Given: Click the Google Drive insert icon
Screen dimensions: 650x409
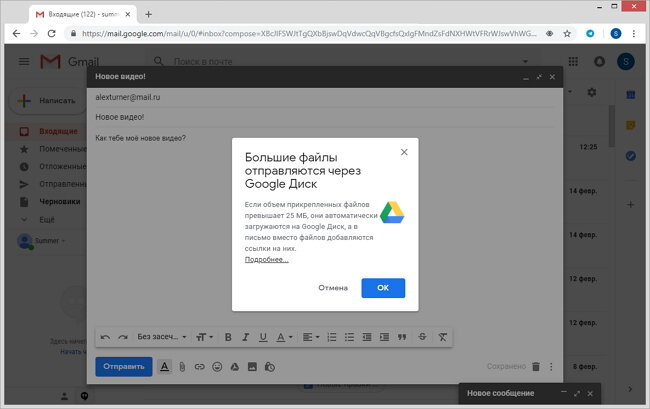Looking at the screenshot, I should 235,366.
